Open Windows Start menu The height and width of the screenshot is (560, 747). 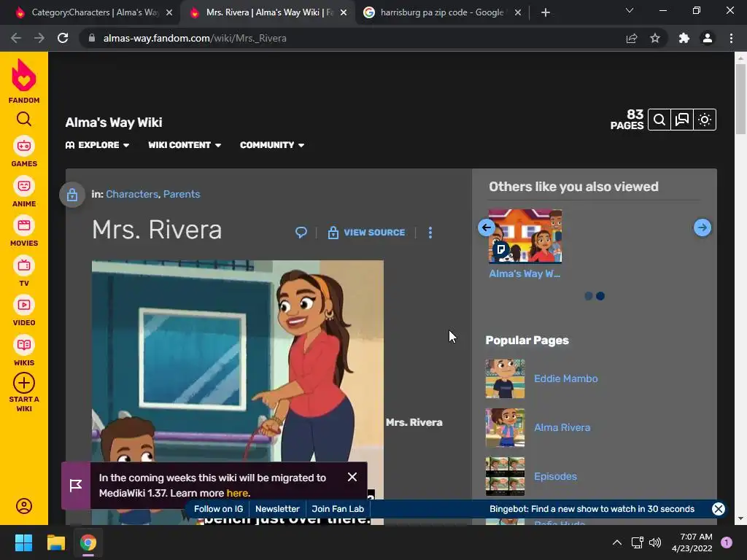(23, 542)
